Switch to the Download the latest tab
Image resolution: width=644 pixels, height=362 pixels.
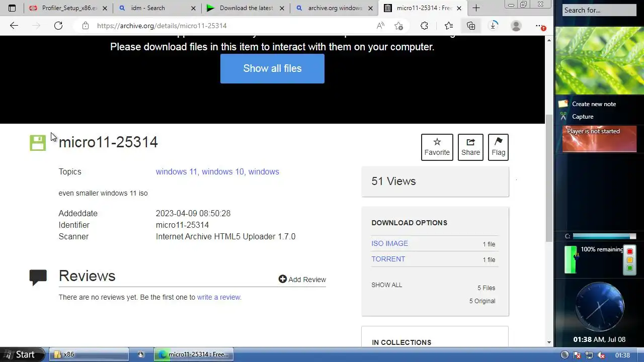[x=245, y=8]
